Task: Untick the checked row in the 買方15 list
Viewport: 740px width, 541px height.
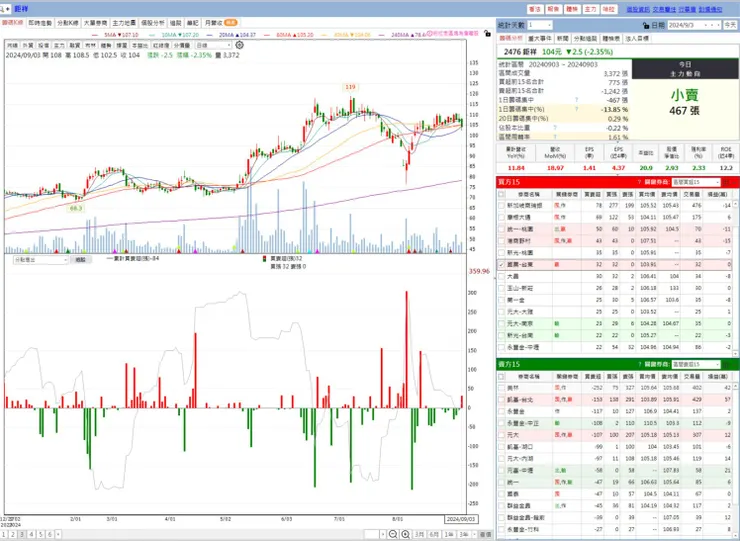Action: tap(501, 264)
